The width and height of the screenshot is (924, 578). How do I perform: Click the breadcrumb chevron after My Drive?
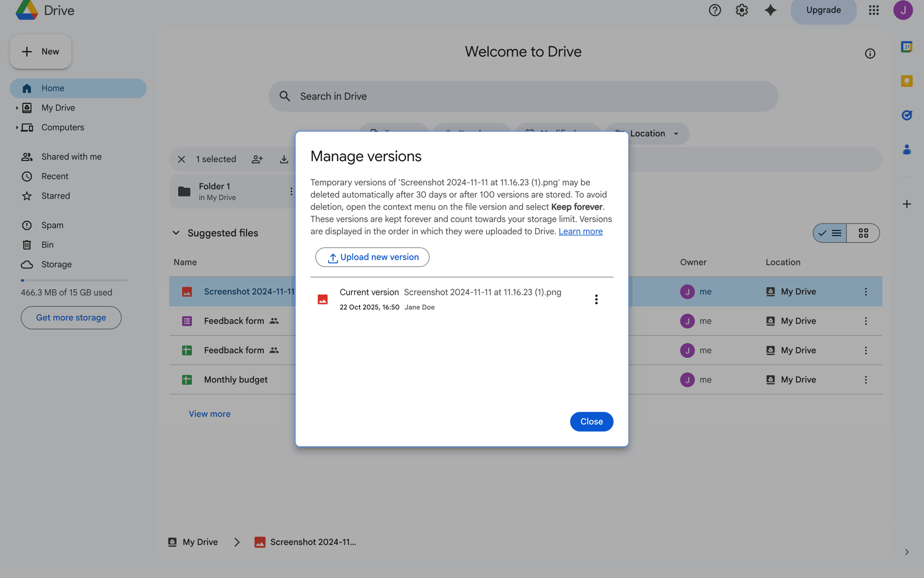tap(237, 542)
